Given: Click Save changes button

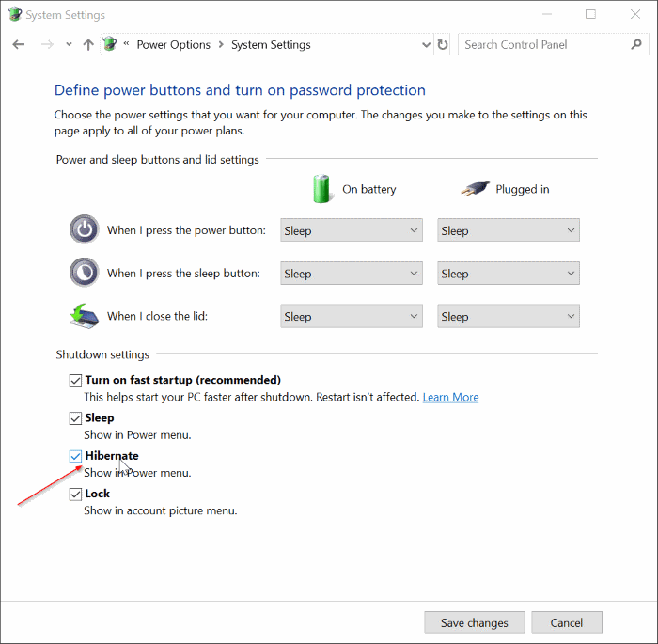Looking at the screenshot, I should point(475,622).
